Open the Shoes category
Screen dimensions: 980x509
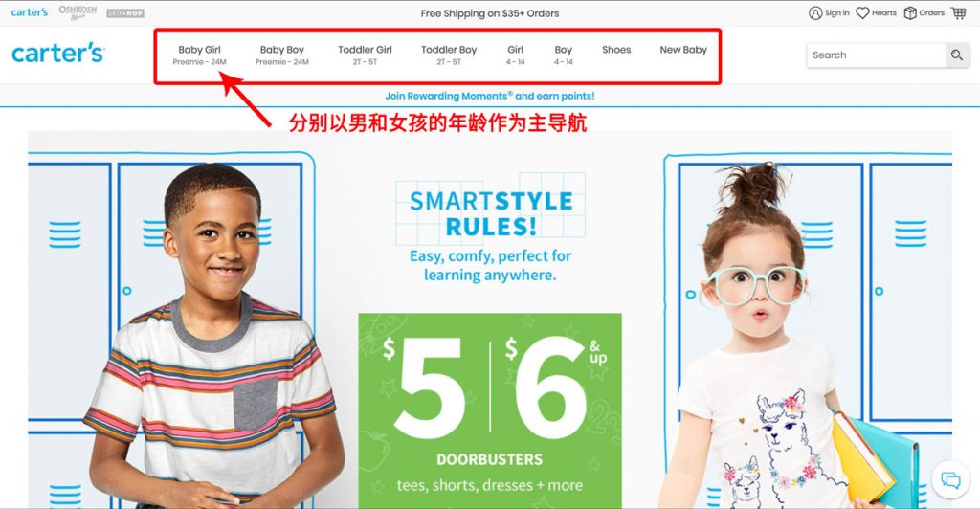(616, 50)
